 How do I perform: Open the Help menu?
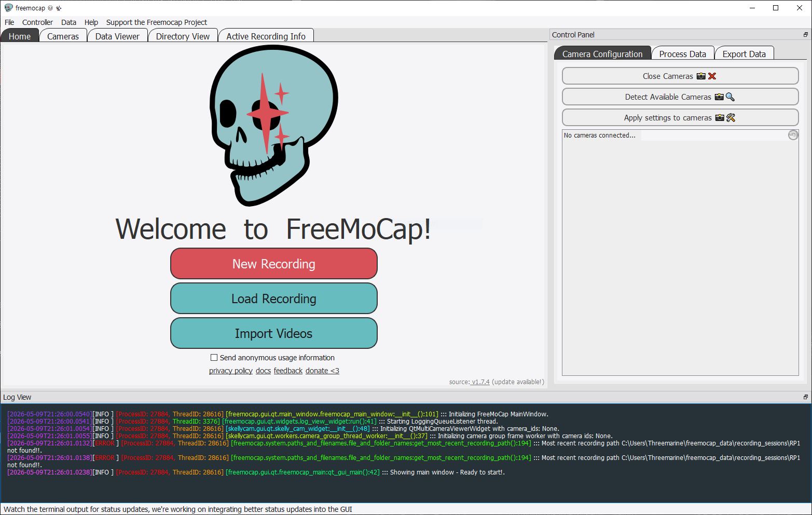tap(91, 22)
